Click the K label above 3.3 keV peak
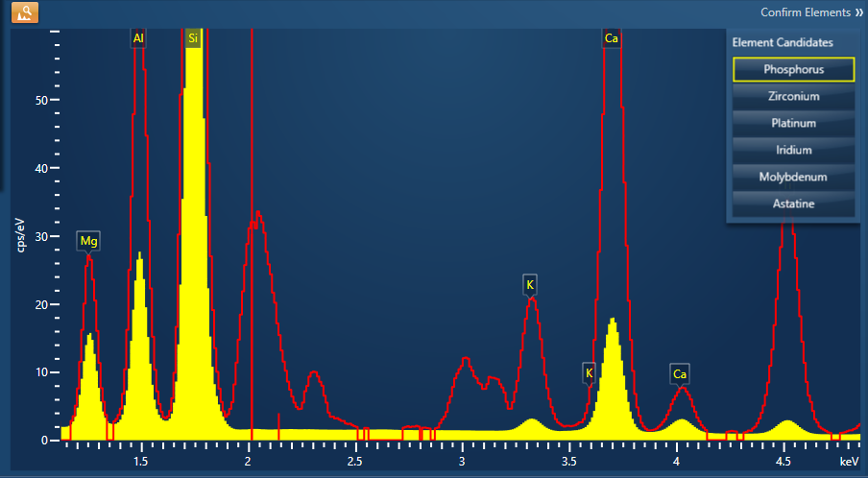Viewport: 868px width, 478px height. pyautogui.click(x=529, y=284)
